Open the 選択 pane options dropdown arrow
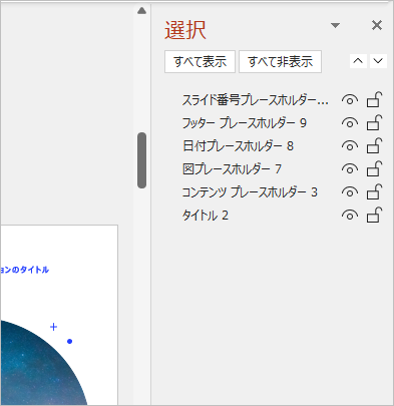 (x=335, y=25)
